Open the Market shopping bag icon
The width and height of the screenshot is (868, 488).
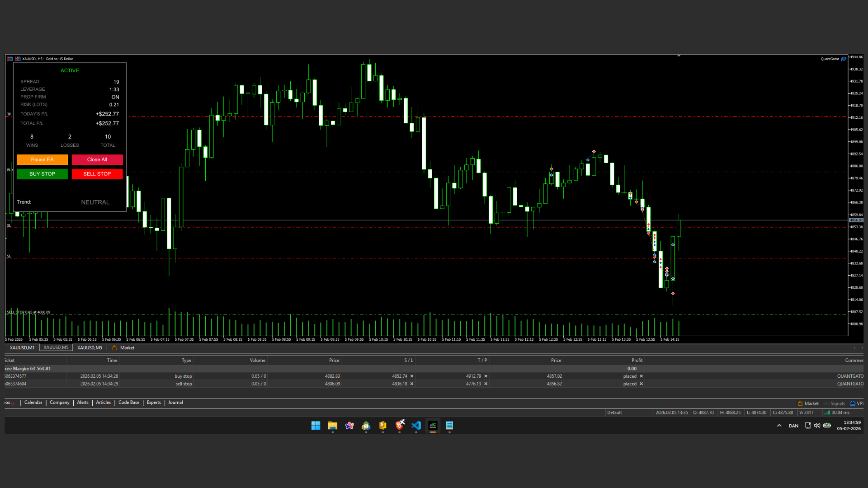coord(801,404)
